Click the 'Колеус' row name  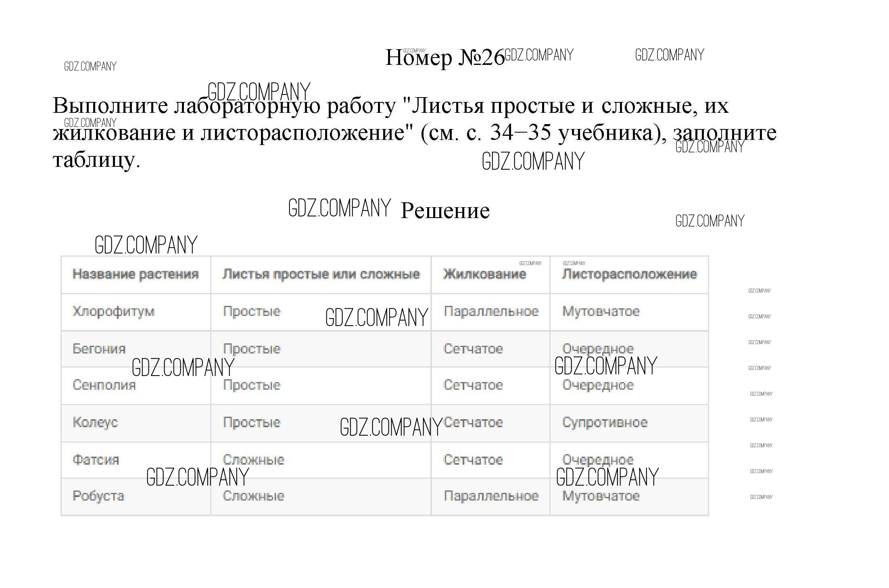[x=95, y=422]
